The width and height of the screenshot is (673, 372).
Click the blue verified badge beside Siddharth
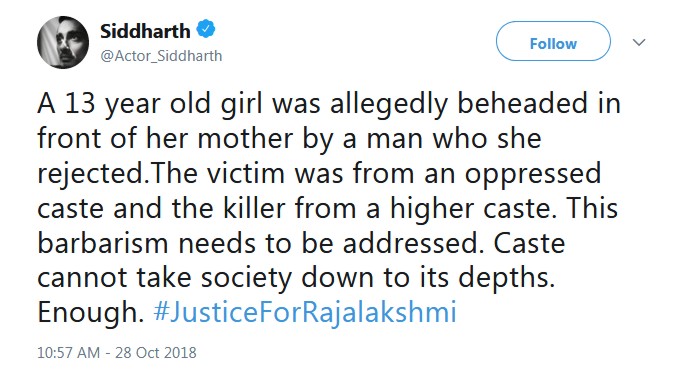(x=206, y=30)
